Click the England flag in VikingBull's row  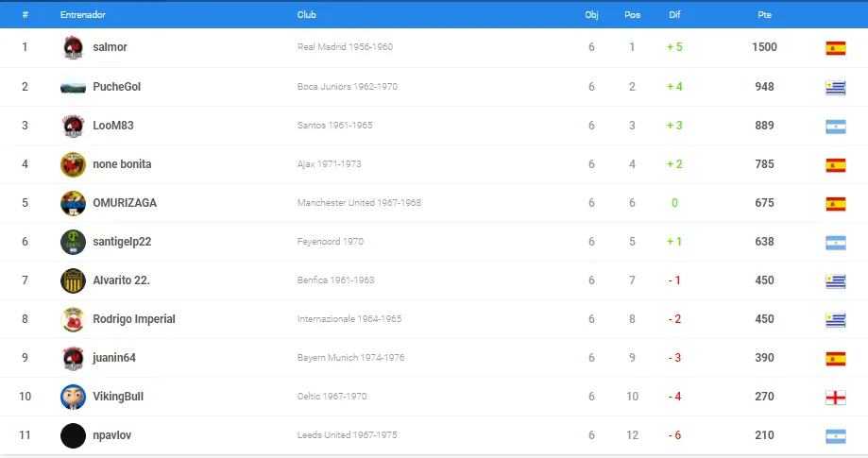click(835, 398)
